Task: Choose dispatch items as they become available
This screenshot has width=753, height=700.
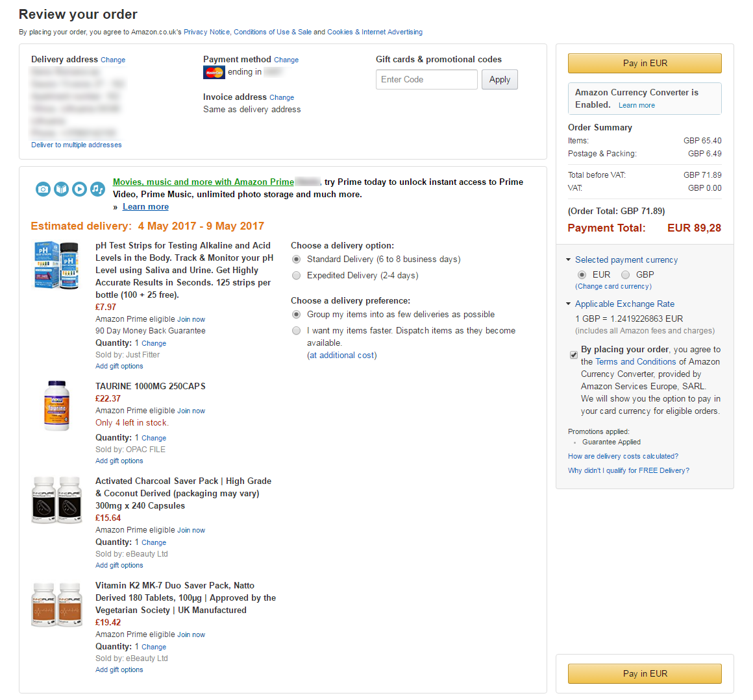Action: click(296, 331)
